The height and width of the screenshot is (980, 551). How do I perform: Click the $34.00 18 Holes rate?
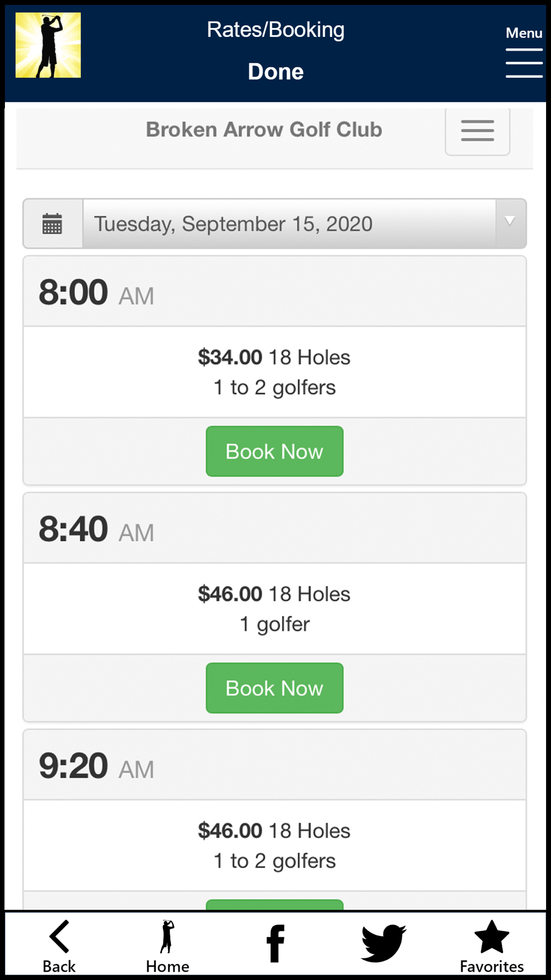(x=274, y=357)
